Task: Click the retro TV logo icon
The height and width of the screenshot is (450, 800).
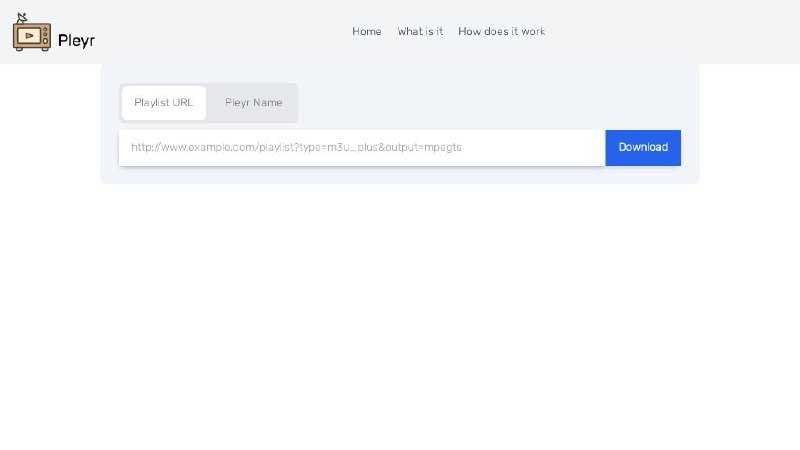Action: tap(32, 32)
